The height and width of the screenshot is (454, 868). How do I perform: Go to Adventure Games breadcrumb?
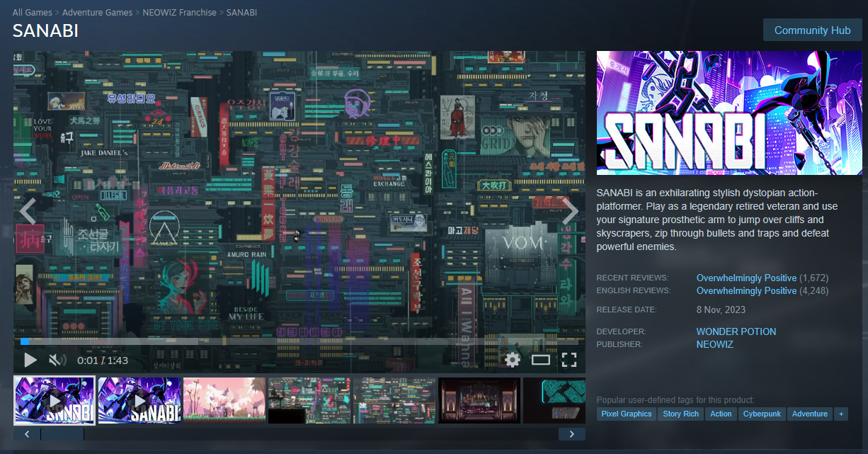(x=97, y=13)
